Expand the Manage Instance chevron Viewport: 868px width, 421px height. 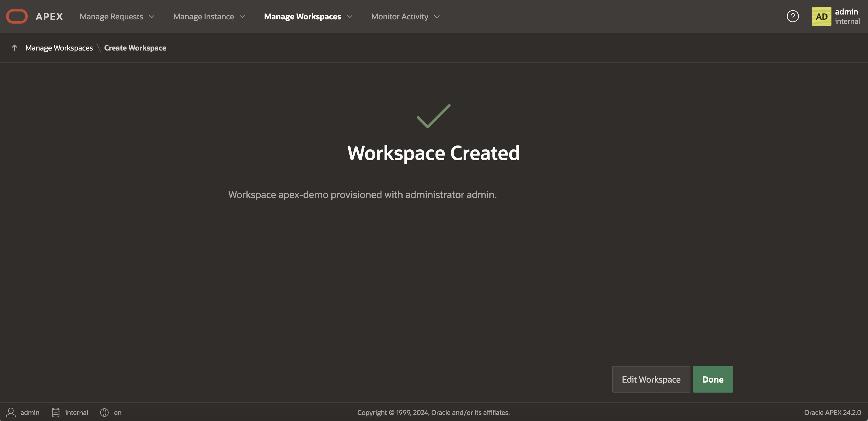(x=242, y=17)
